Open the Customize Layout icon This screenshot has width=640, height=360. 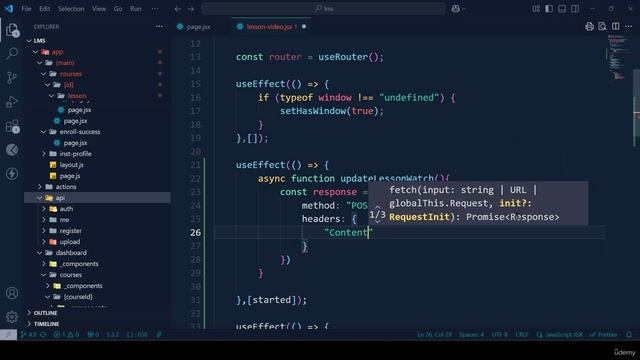(x=536, y=9)
